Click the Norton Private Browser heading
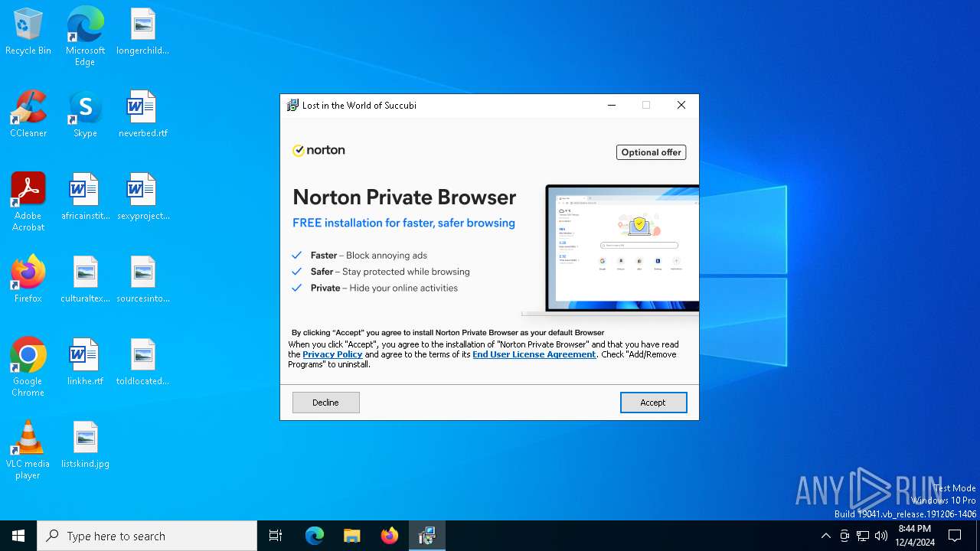980x551 pixels. (x=404, y=197)
